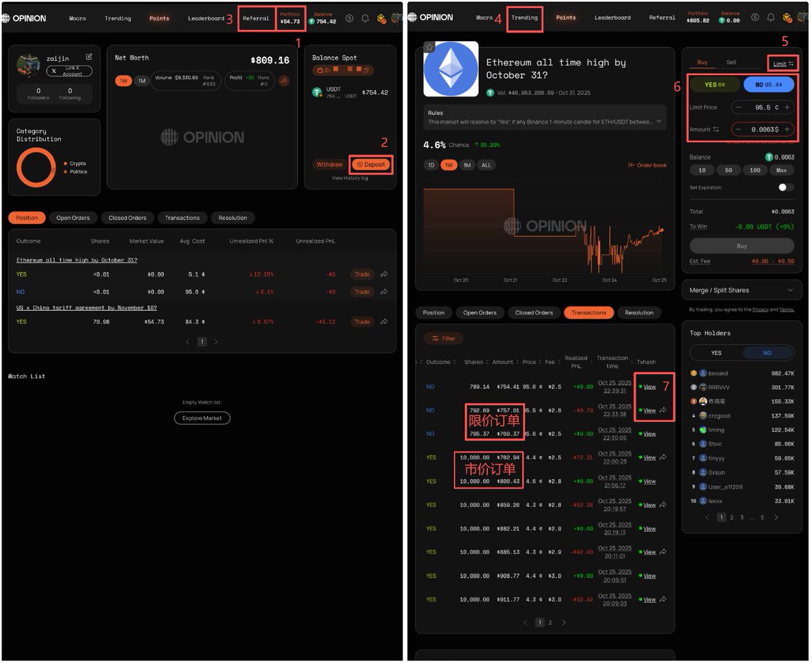Share the 20:11:01 transaction row
The width and height of the screenshot is (812, 663).
(x=663, y=552)
